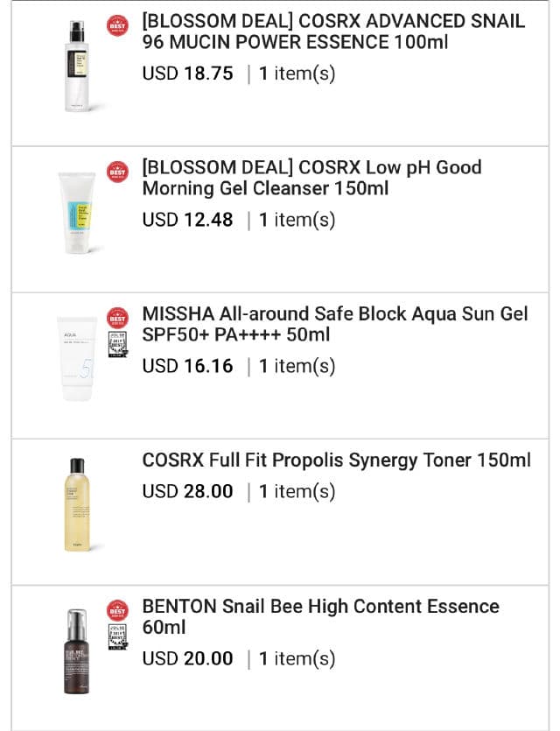
Task: Click the USD 28.00 price
Action: pyautogui.click(x=188, y=492)
